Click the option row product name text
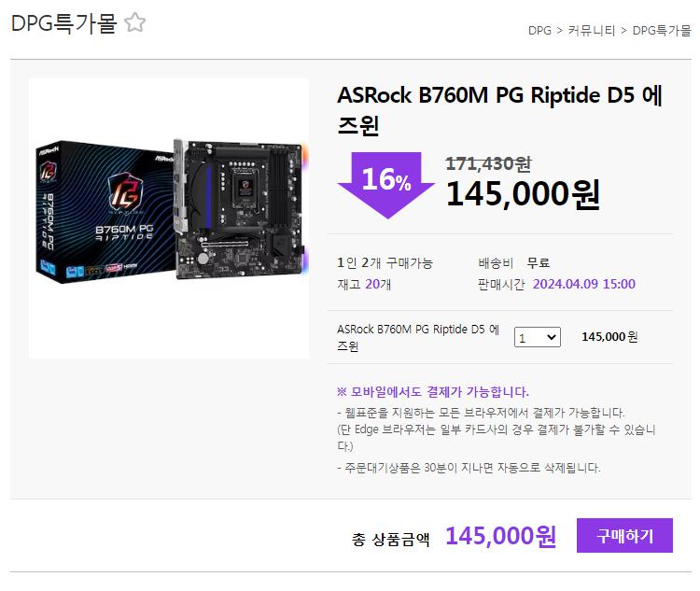Screen dimensions: 700x591 [418, 337]
